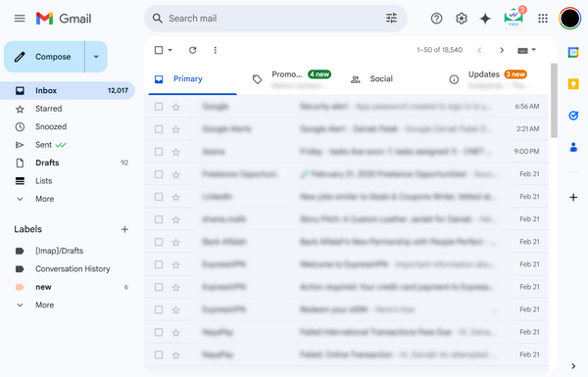
Task: Open the Settings gear
Action: (x=462, y=19)
